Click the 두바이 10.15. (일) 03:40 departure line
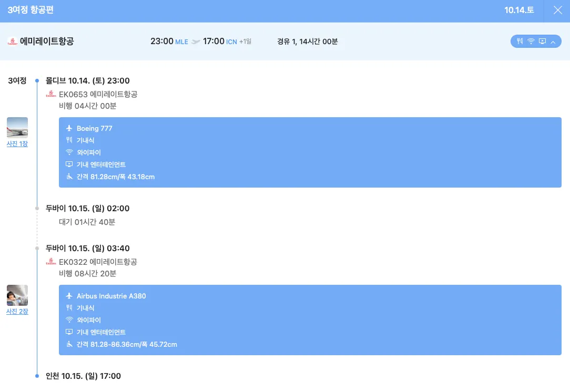570x392 pixels. click(88, 249)
